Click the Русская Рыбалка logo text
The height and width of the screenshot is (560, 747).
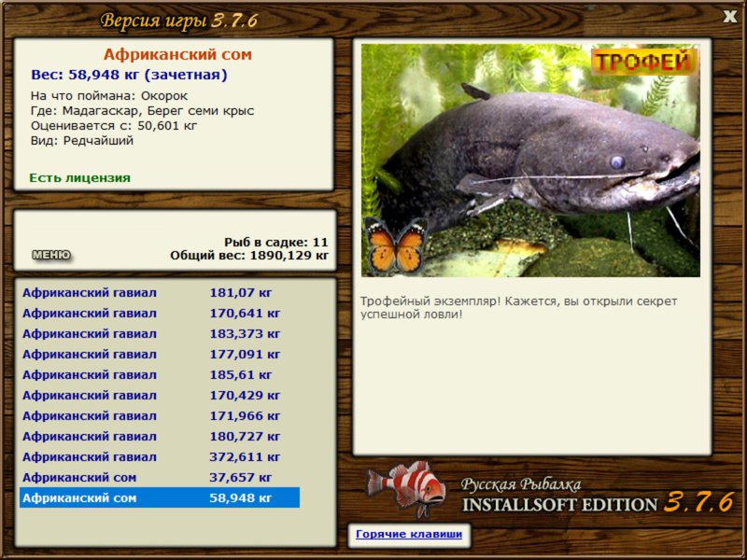[x=521, y=484]
